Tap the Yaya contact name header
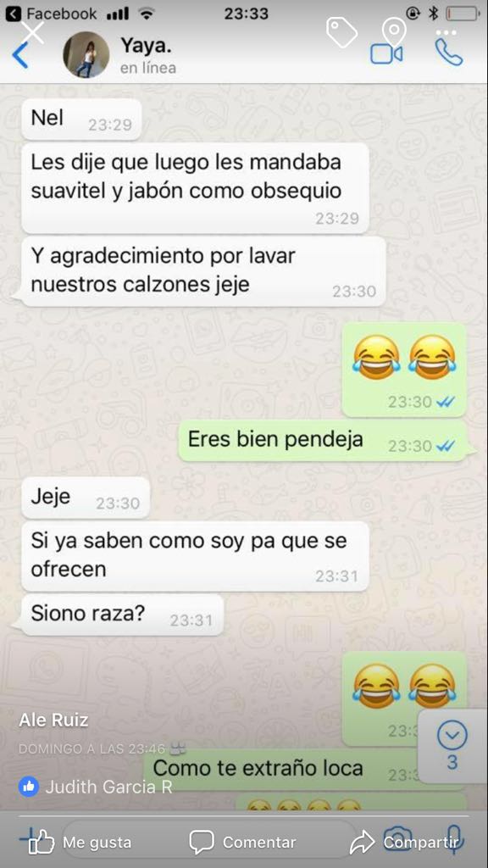The image size is (488, 868). (146, 46)
